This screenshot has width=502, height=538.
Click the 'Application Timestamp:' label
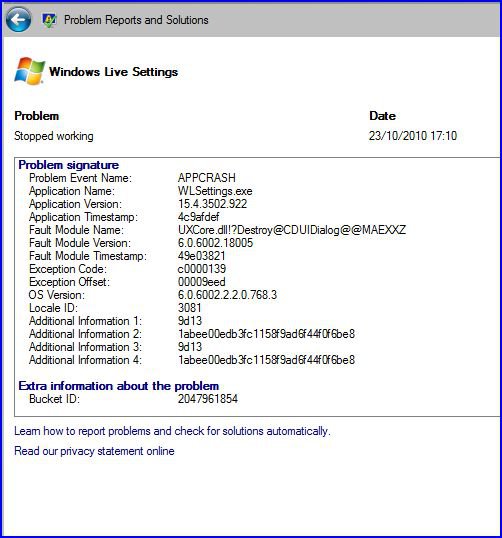click(x=83, y=217)
